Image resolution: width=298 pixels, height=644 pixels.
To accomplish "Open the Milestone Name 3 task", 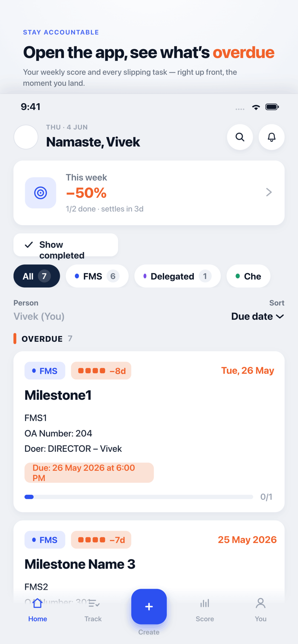I will click(80, 564).
